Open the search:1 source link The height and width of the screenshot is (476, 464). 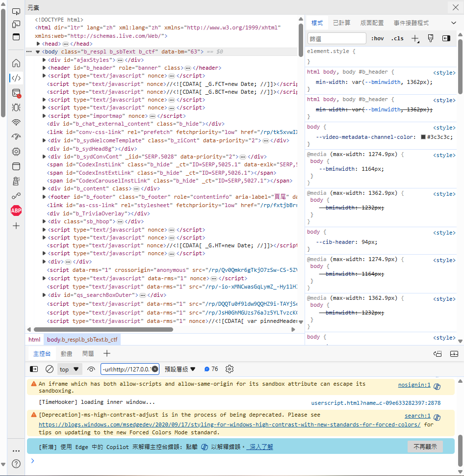[417, 416]
